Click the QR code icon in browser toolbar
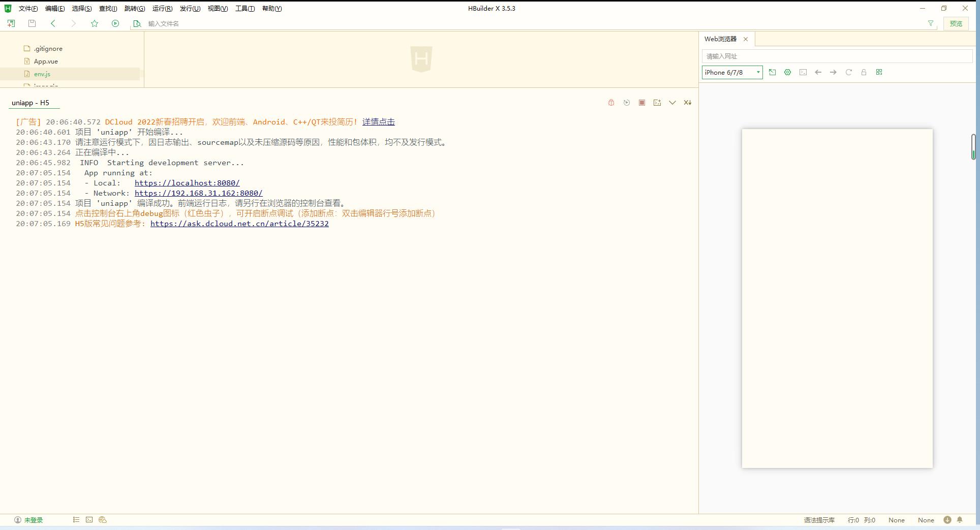The width and height of the screenshot is (980, 530). point(879,72)
